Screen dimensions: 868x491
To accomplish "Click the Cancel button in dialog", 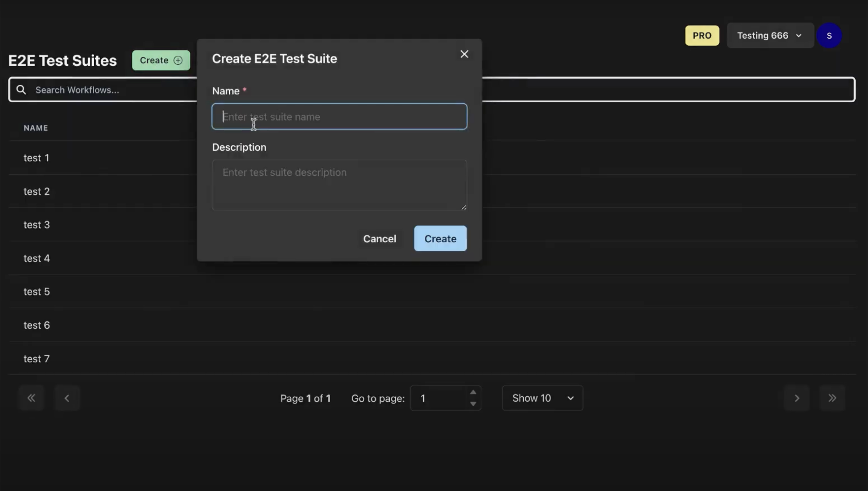I will coord(379,239).
